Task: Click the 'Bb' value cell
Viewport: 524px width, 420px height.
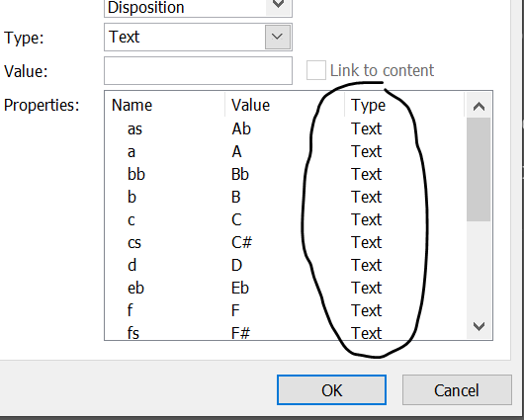Action: pyautogui.click(x=240, y=174)
